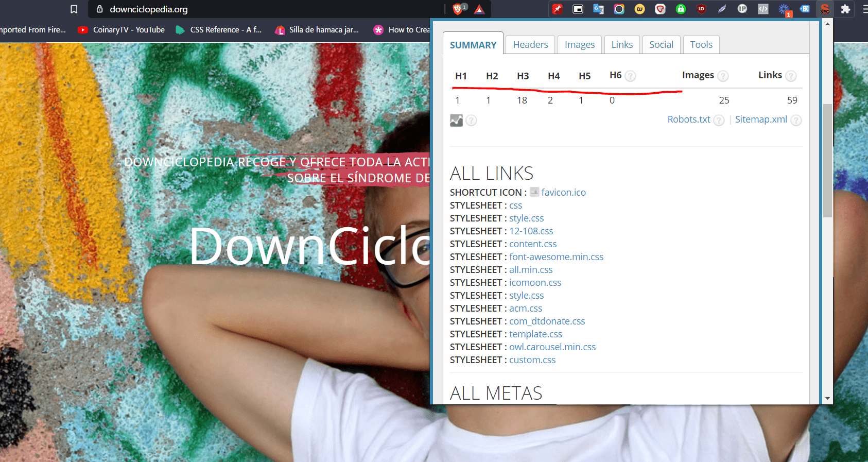
Task: Open the yellow 'w' circle extension
Action: 640,9
